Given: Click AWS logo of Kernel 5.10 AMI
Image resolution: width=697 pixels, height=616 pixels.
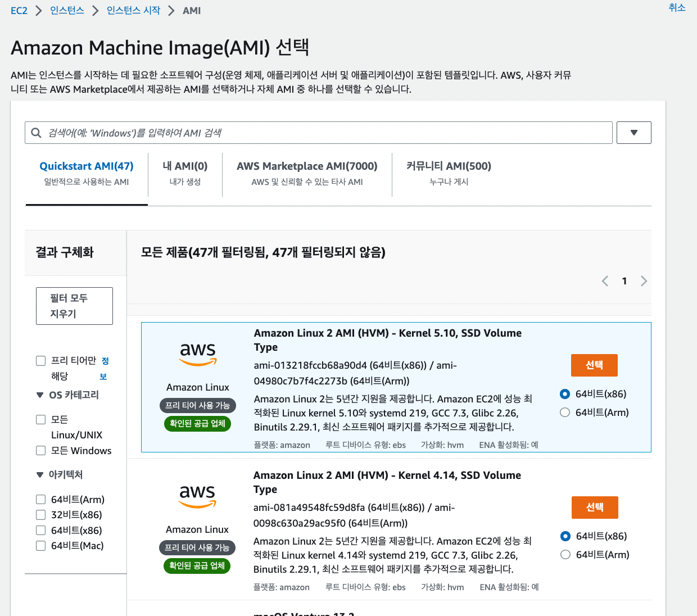Looking at the screenshot, I should point(198,355).
